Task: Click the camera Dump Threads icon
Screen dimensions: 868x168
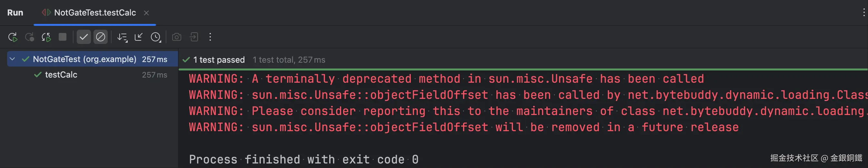Action: [x=177, y=37]
